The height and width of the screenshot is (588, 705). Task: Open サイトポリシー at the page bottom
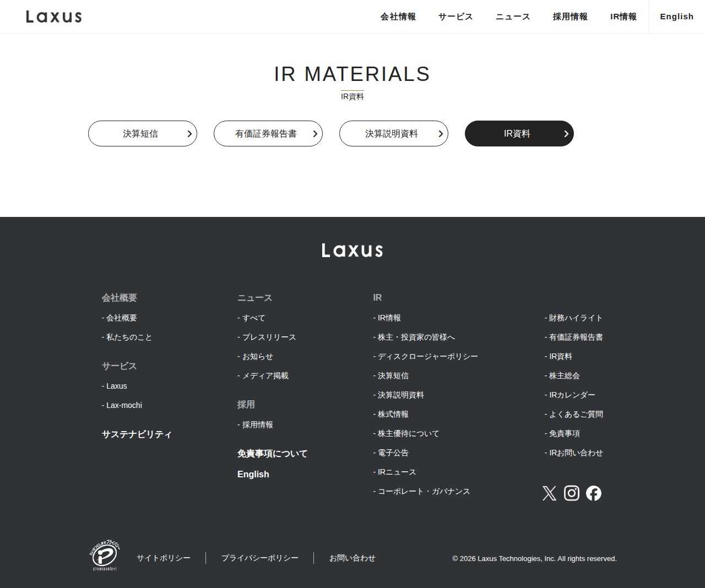tap(164, 558)
